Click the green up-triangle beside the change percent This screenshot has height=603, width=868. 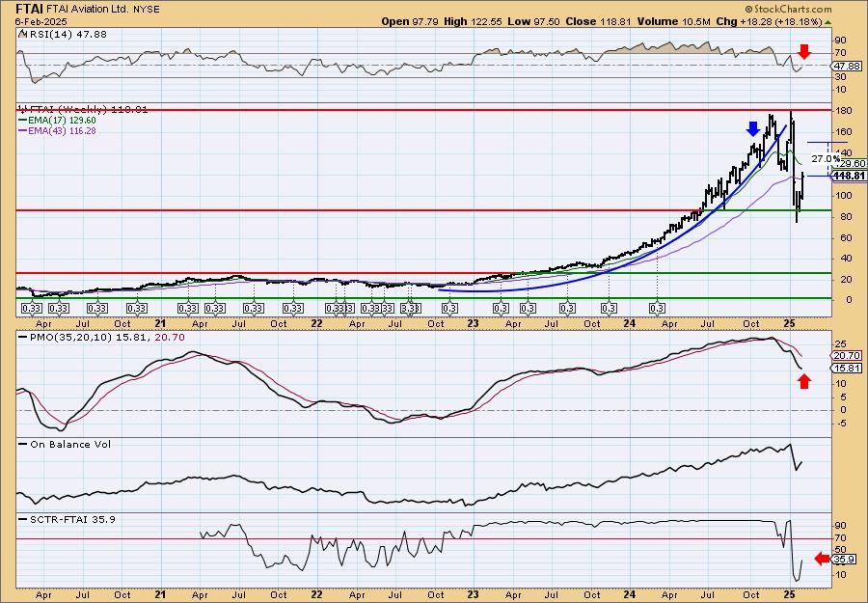coord(828,22)
